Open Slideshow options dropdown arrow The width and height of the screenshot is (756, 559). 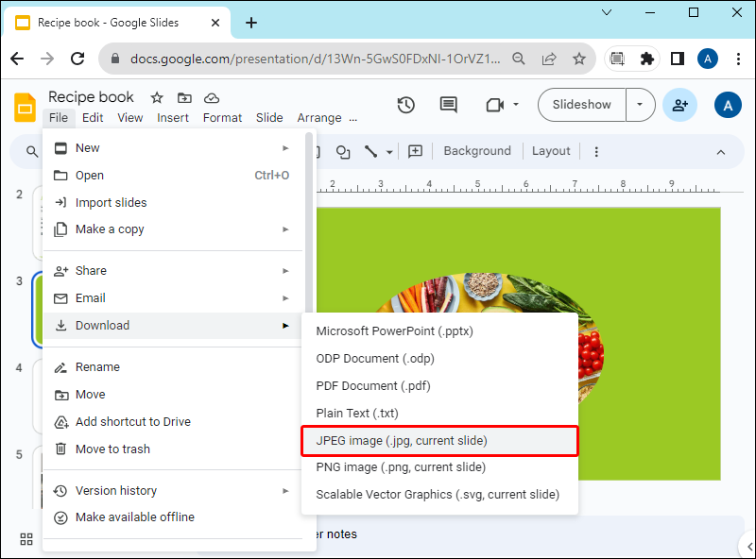640,105
